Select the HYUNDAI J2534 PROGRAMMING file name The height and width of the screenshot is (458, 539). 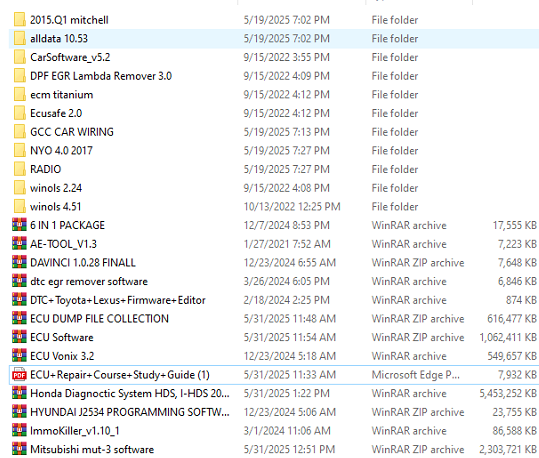[x=130, y=412]
